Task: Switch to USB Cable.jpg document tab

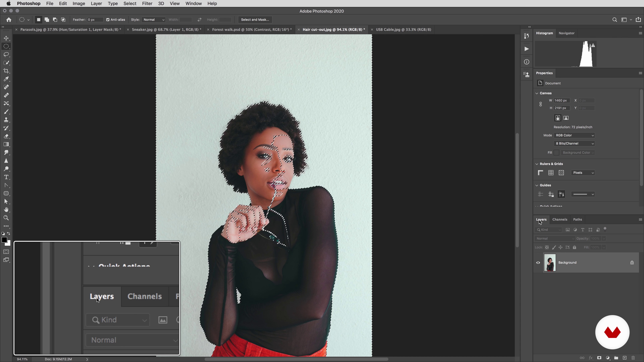Action: click(x=403, y=29)
